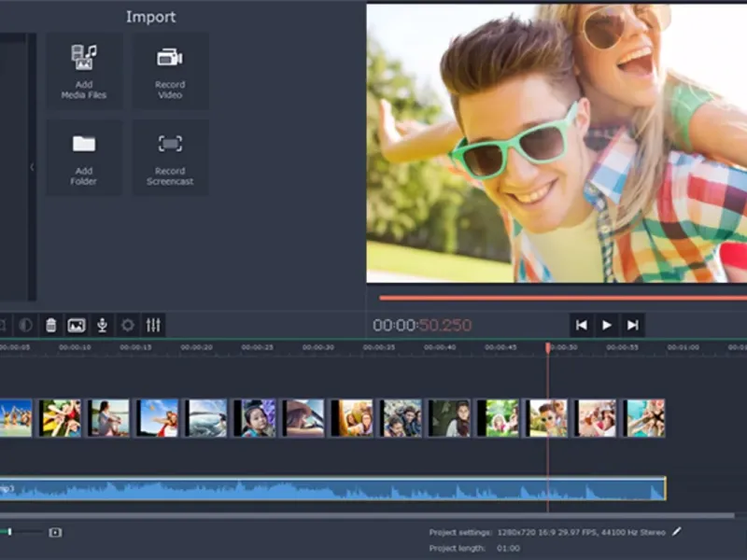Skip to the next frame

coord(633,325)
